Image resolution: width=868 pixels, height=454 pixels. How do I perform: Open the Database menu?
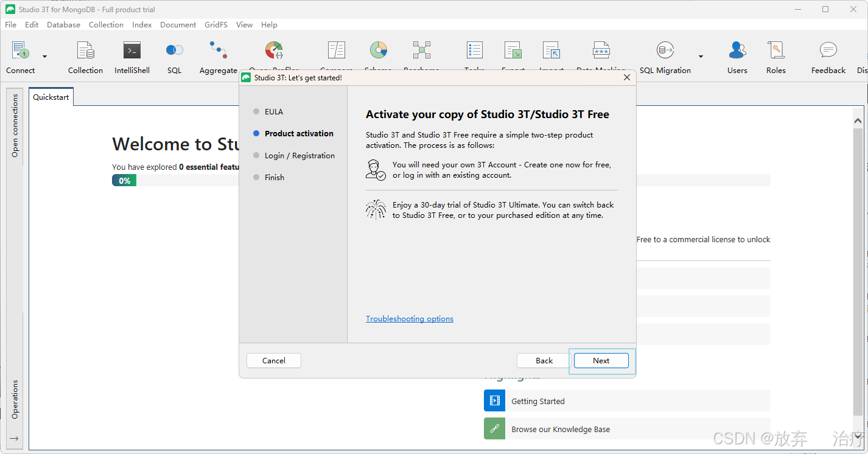tap(63, 25)
